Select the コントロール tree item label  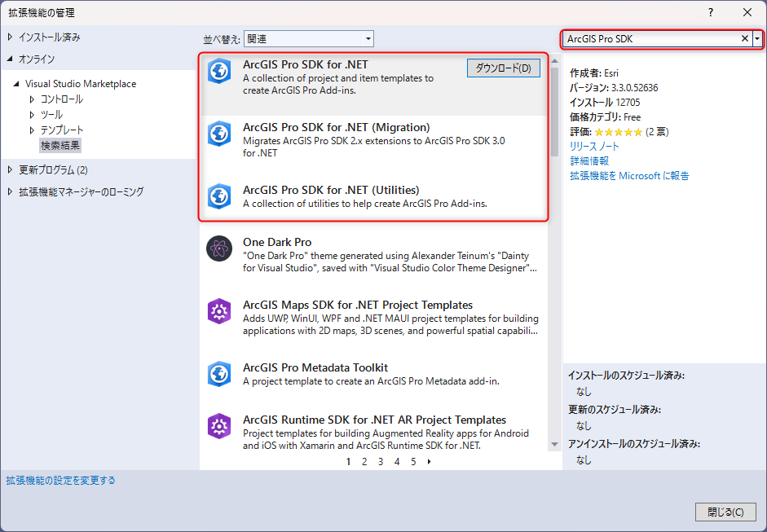pos(62,99)
